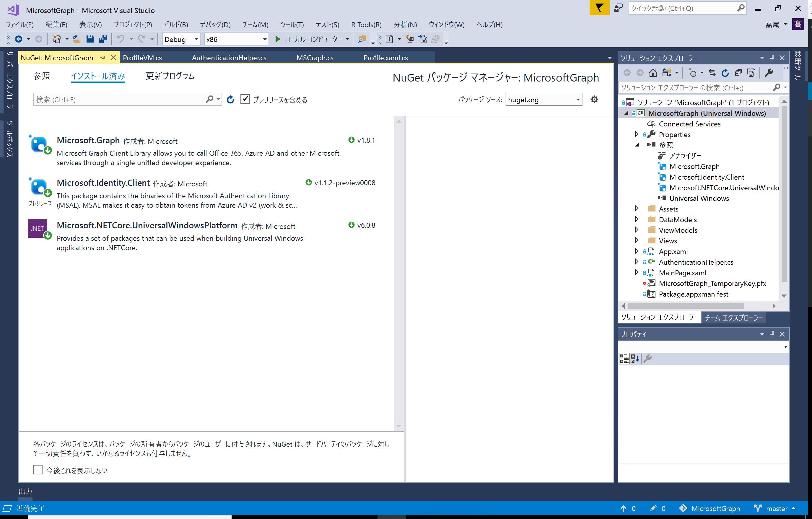Open the デバッグ(D) menu
812x519 pixels.
[215, 25]
